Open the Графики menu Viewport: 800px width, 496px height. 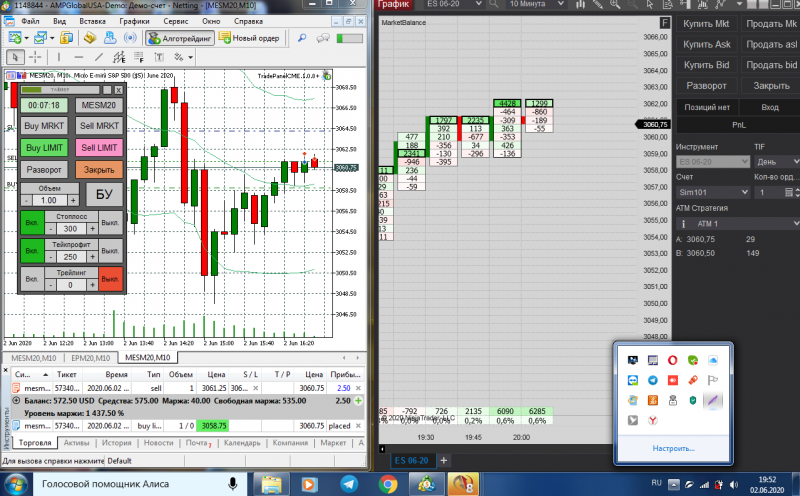(134, 21)
